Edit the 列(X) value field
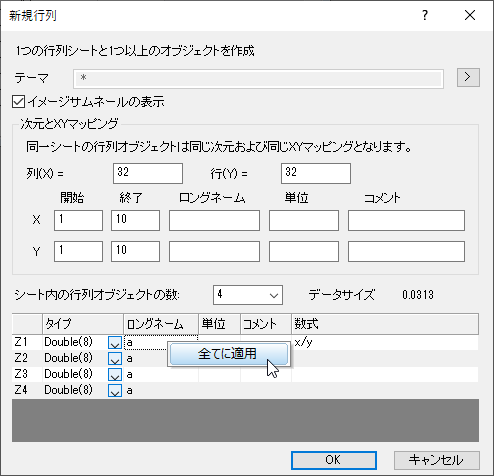 [148, 173]
